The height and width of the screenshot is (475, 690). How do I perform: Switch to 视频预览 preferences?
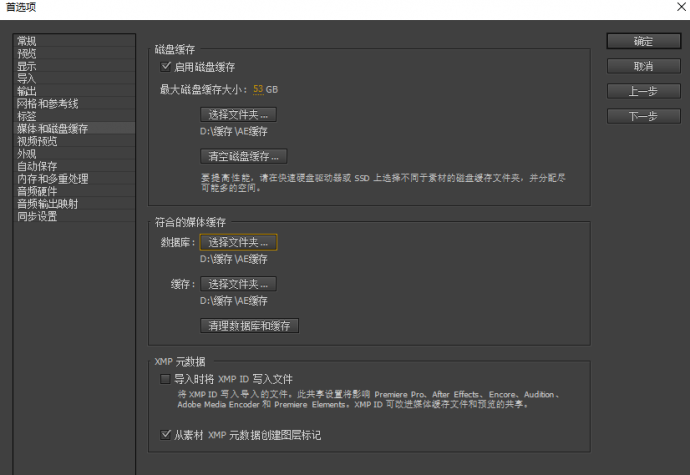[39, 141]
